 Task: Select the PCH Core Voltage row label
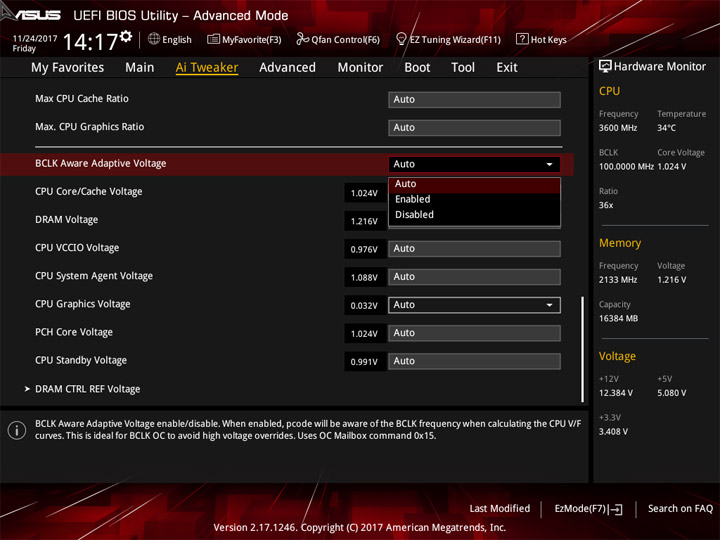tap(74, 332)
